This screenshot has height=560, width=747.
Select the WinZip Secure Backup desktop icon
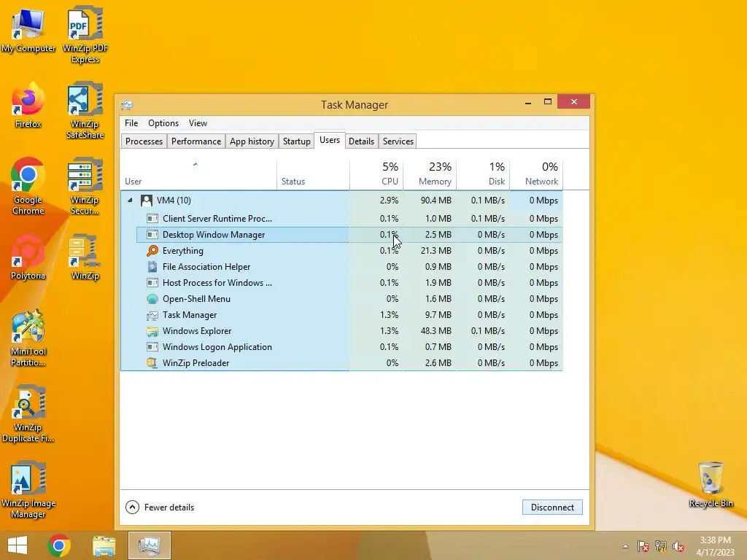click(85, 187)
